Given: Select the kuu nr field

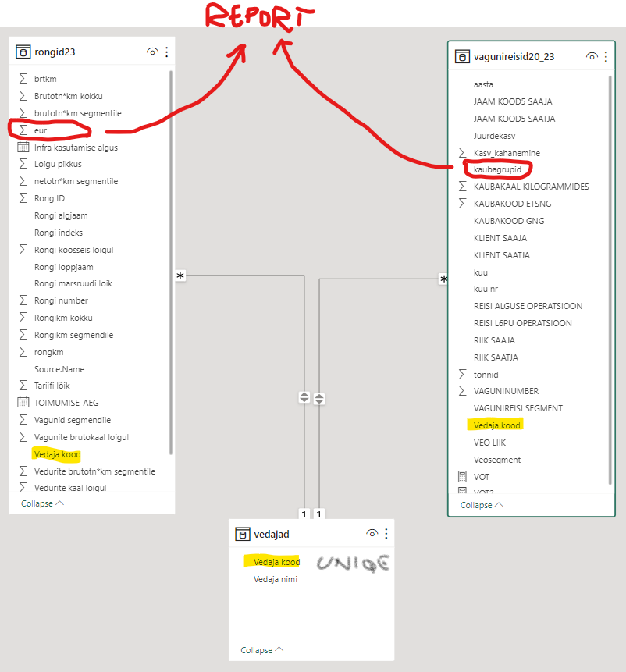Looking at the screenshot, I should click(486, 289).
